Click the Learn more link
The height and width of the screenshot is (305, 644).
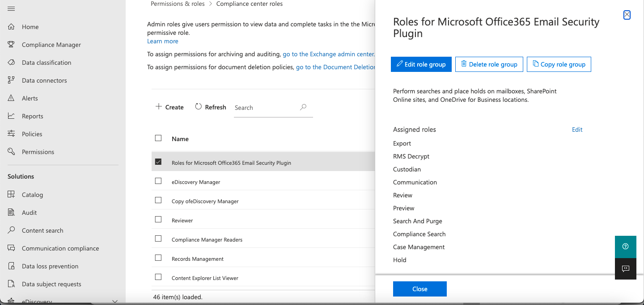[163, 41]
